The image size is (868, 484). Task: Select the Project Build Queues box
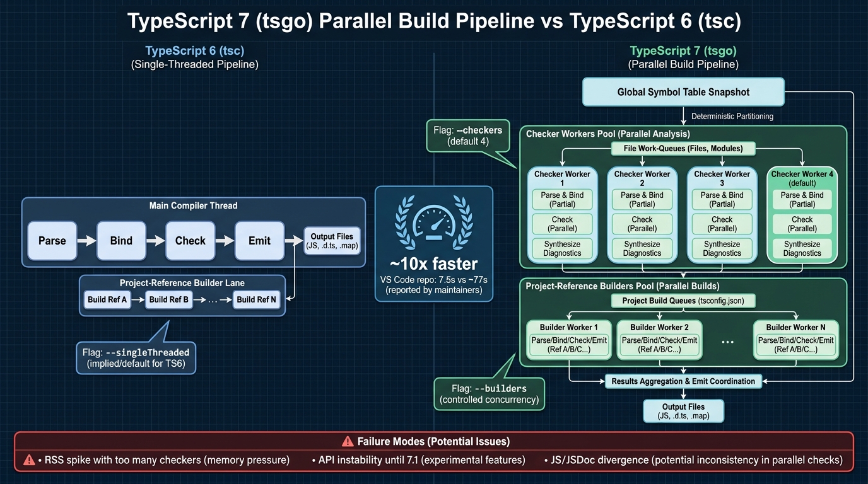click(683, 301)
